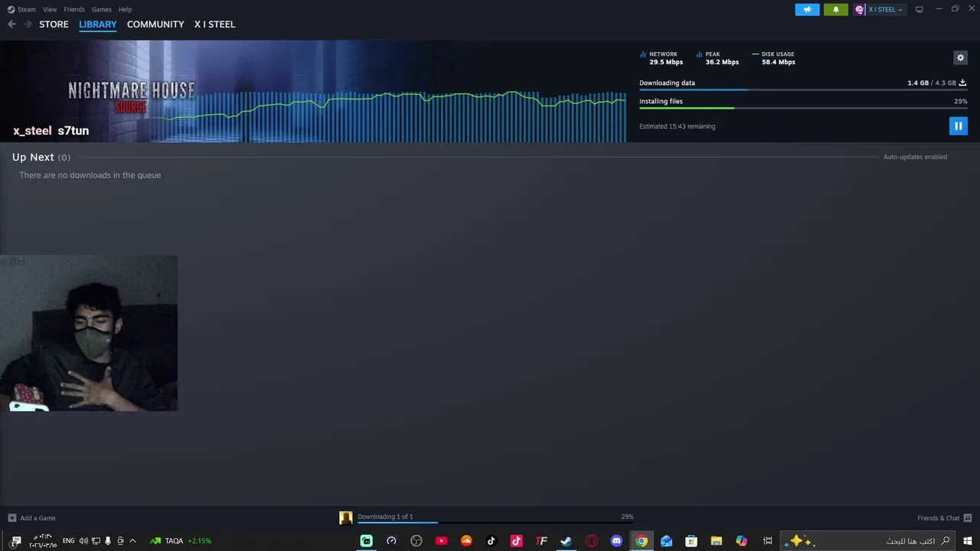Pause the current download
This screenshot has height=551, width=980.
pos(958,126)
